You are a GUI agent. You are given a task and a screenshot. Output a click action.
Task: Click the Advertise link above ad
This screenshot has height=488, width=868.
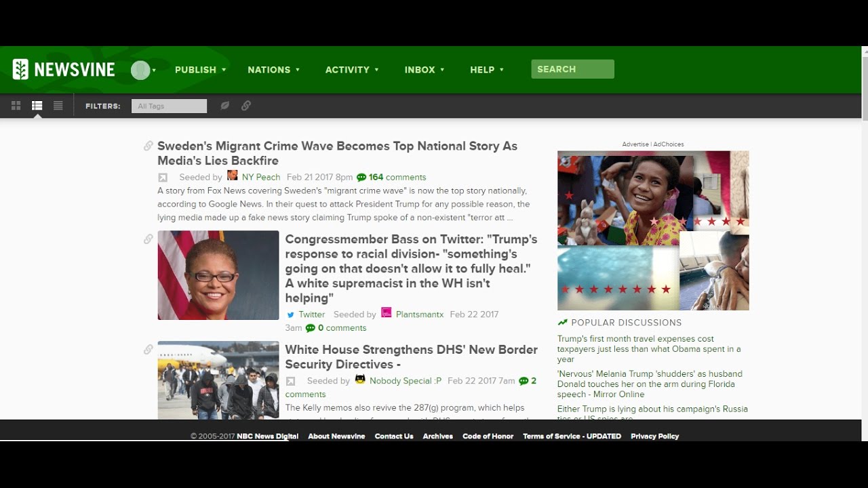pyautogui.click(x=635, y=144)
